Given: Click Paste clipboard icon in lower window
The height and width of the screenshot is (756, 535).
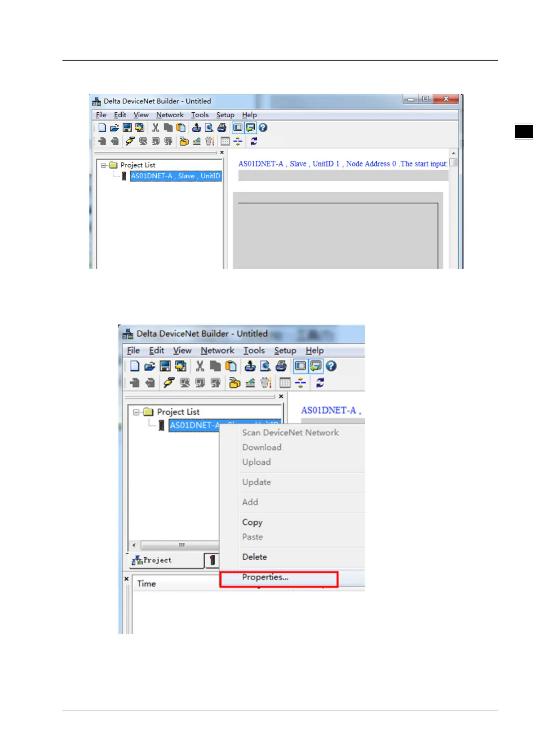Looking at the screenshot, I should pyautogui.click(x=231, y=366).
